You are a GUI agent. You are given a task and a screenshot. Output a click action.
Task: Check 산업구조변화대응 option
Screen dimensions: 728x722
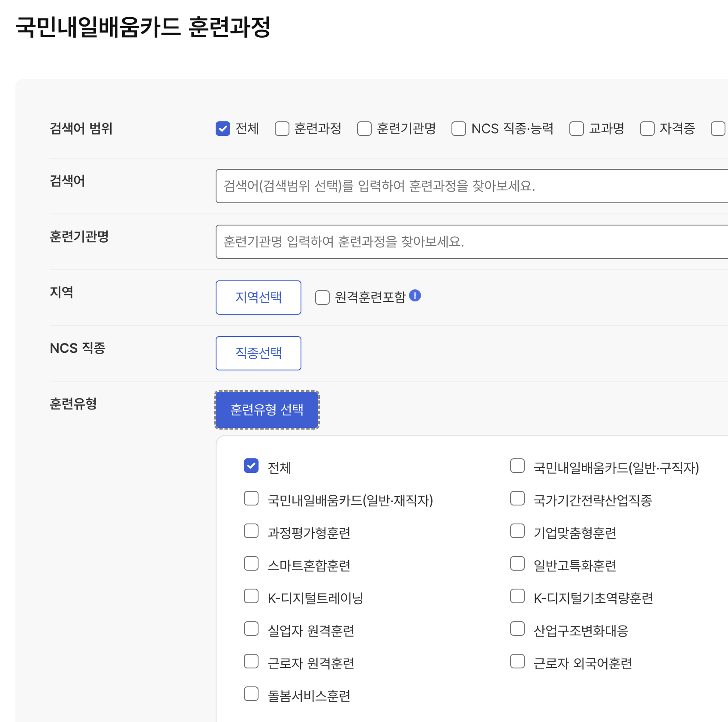(x=517, y=629)
